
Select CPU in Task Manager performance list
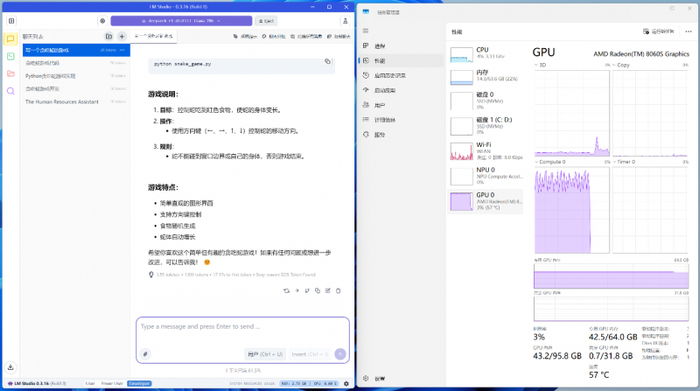486,54
